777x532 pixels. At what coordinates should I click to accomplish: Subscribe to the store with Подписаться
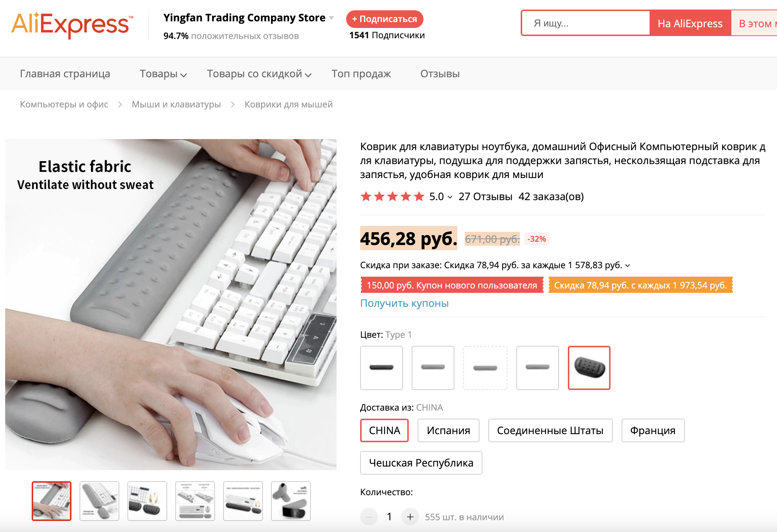click(384, 19)
